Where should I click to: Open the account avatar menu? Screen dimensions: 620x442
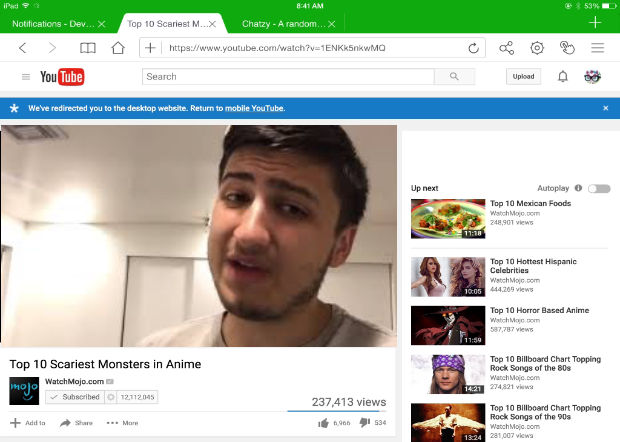point(592,76)
